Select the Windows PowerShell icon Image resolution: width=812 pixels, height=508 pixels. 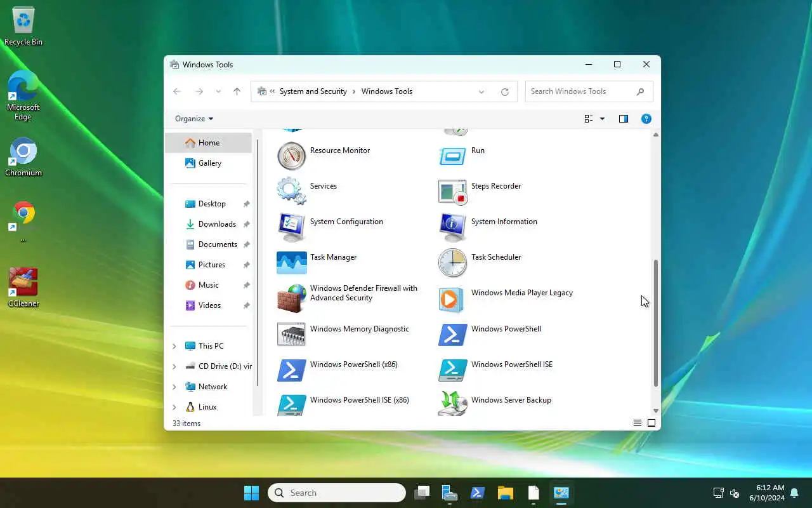453,334
